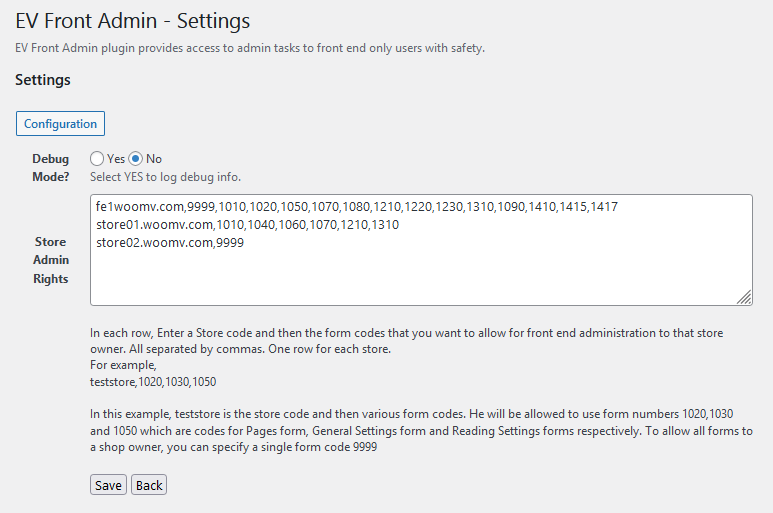Click the 'Select YES to log debug info' hint

[165, 177]
